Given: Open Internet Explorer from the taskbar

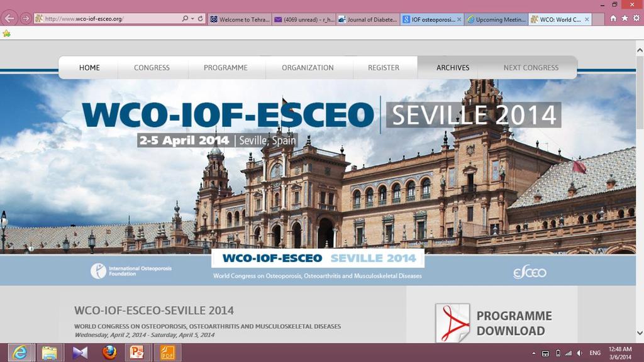Looking at the screenshot, I should [x=19, y=353].
